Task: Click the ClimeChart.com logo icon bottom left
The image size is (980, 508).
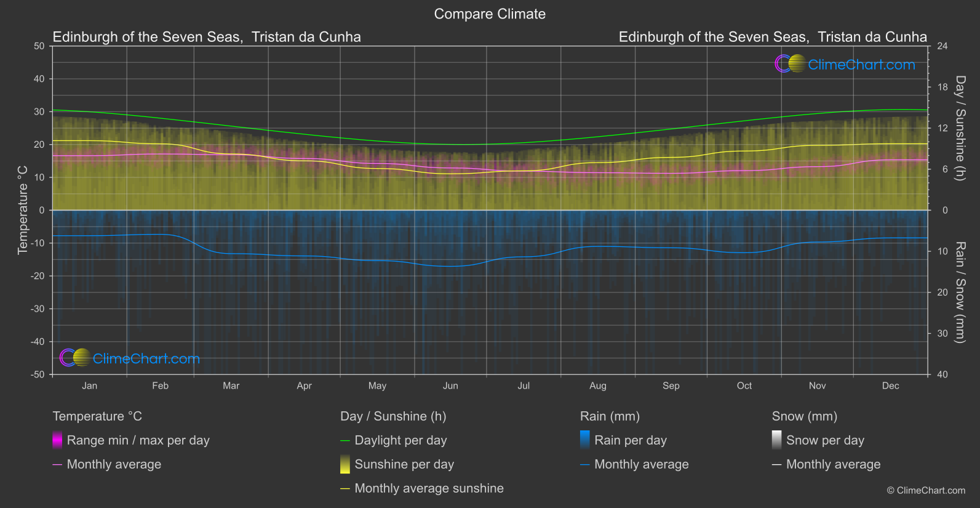Action: pos(75,357)
